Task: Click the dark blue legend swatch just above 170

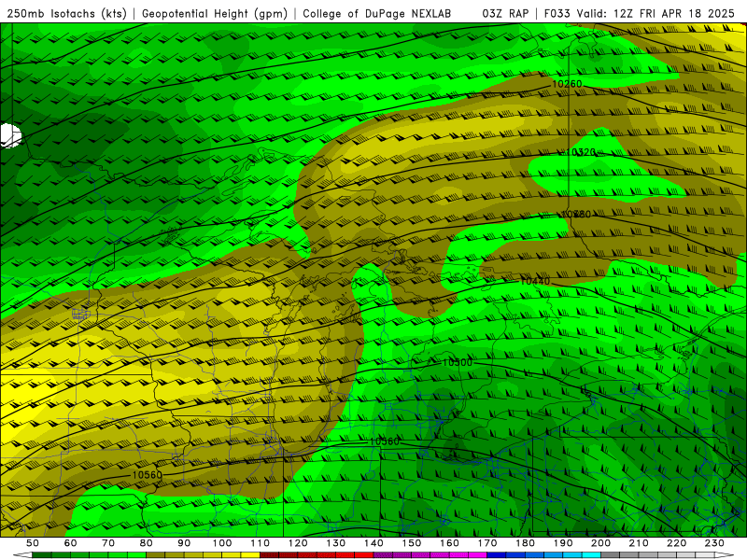Action: [x=496, y=554]
